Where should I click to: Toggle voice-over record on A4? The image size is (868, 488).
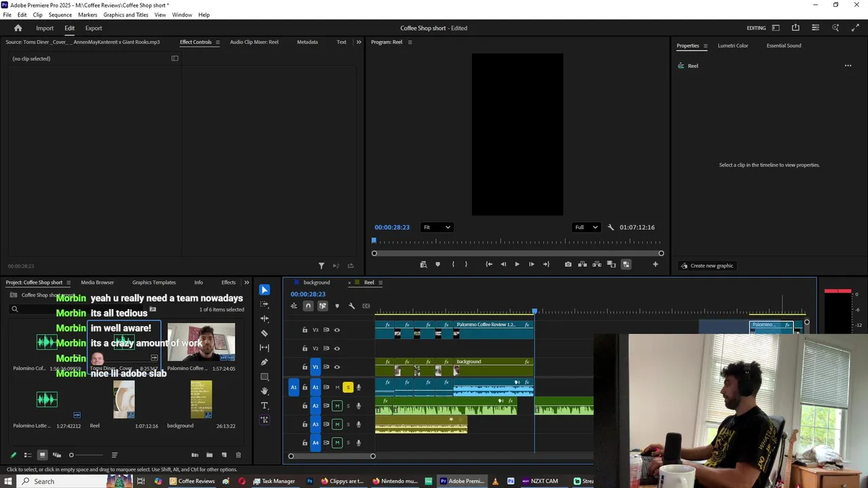pos(359,443)
